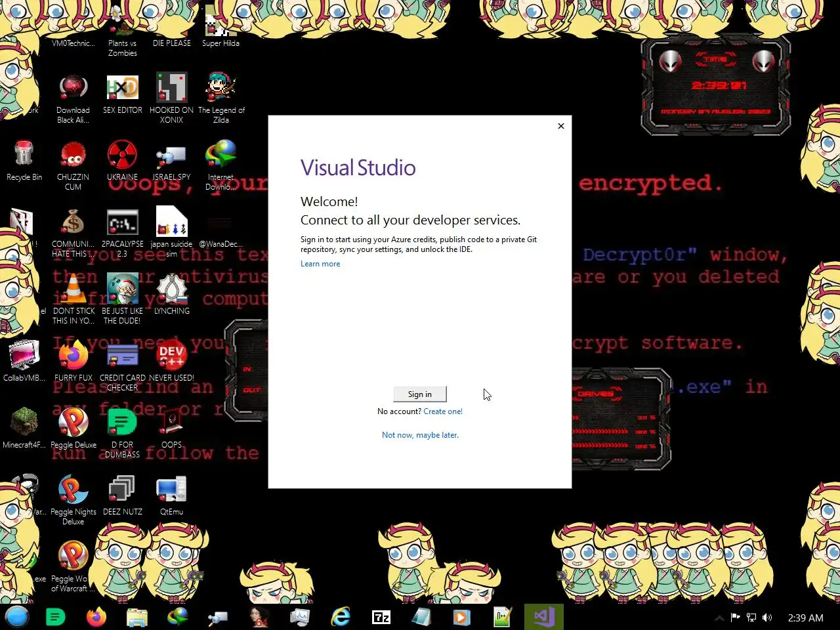Select the DEEZ NUTZ desktop icon
This screenshot has width=840, height=630.
pos(122,495)
